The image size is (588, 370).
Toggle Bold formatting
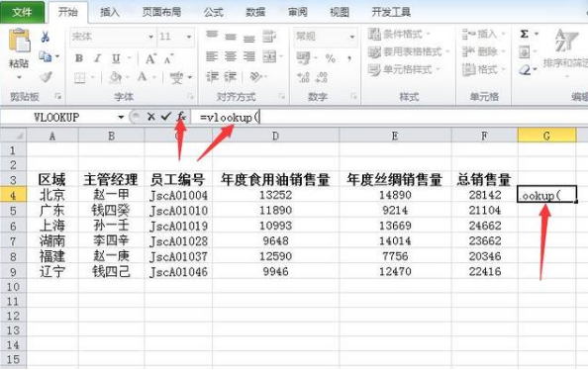pyautogui.click(x=79, y=58)
